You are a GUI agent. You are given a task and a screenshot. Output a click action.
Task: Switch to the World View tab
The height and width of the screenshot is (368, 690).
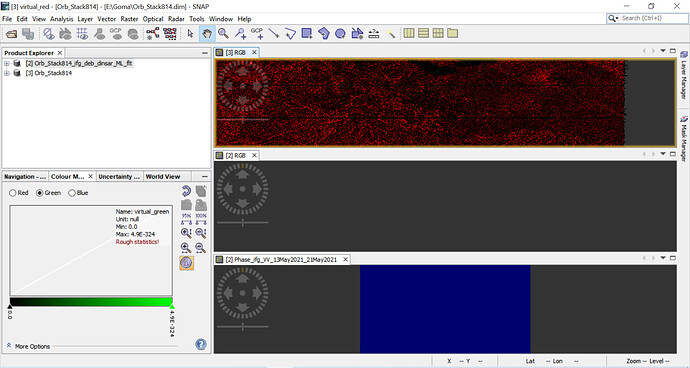click(x=163, y=177)
